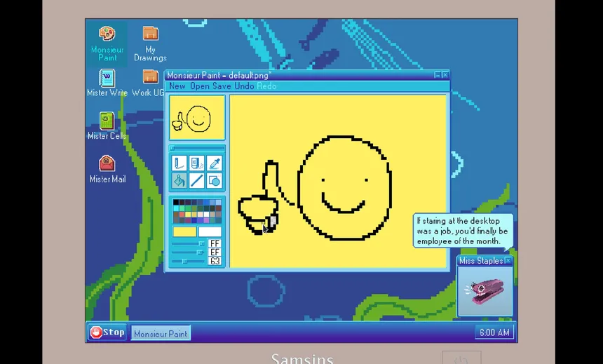Click the large white secondary color box
The image size is (603, 364).
click(210, 231)
